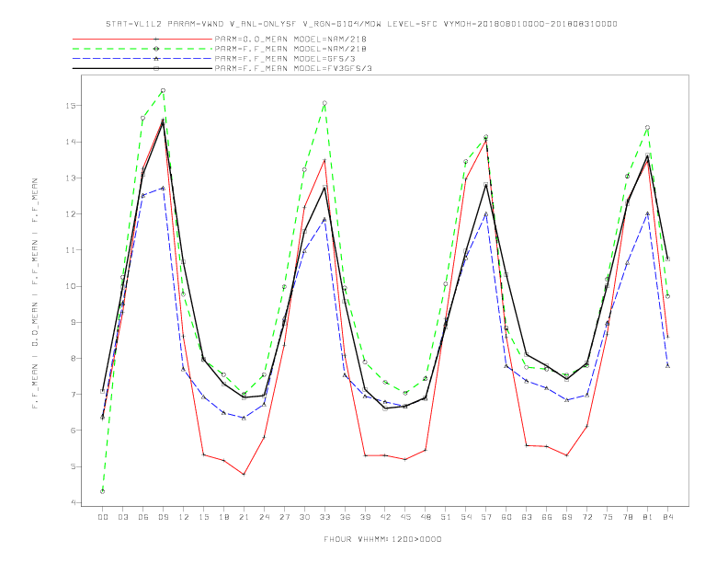
Task: Click x-axis tick label 18
Action: (x=223, y=517)
